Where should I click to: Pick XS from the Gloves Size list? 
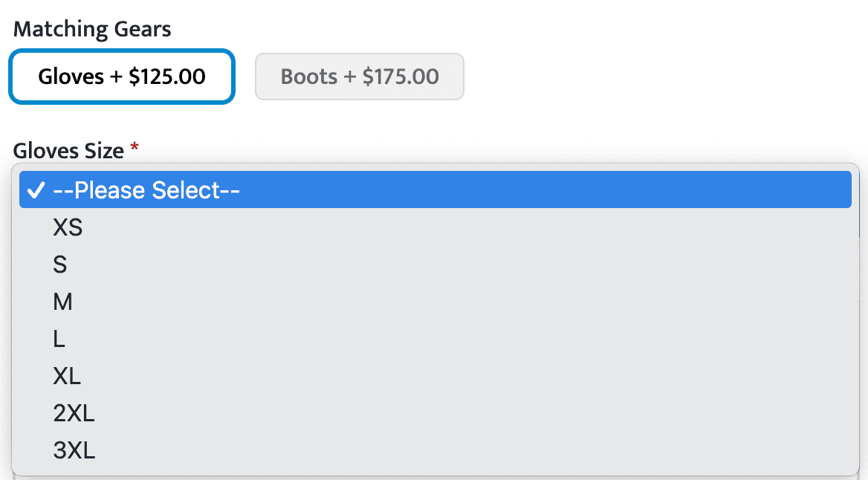68,227
